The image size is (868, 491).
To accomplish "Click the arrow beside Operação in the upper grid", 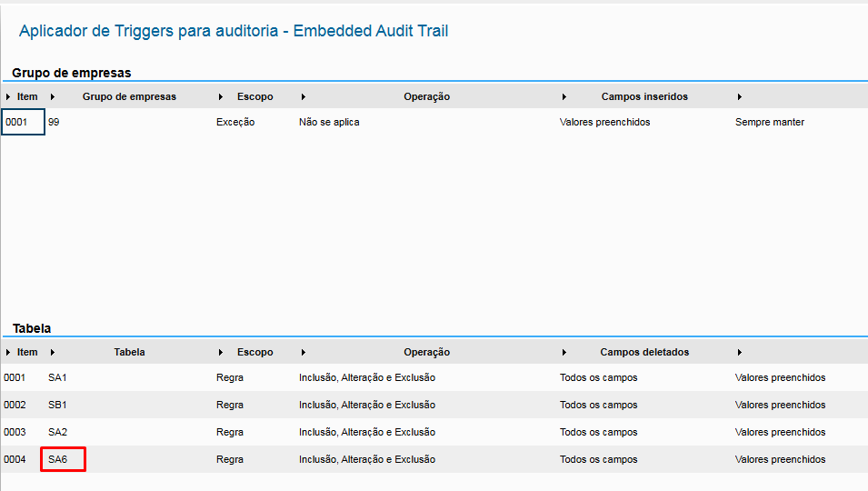I will click(303, 96).
